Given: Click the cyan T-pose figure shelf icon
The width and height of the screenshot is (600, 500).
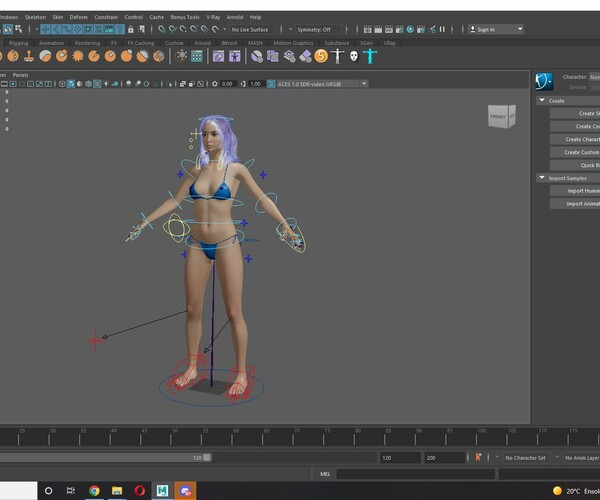Looking at the screenshot, I should [x=370, y=56].
